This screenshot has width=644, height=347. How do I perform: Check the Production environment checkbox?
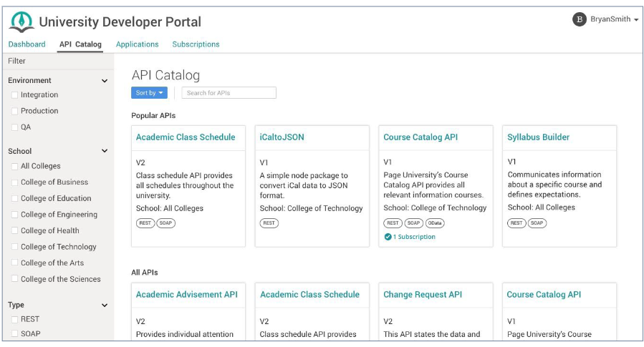15,111
